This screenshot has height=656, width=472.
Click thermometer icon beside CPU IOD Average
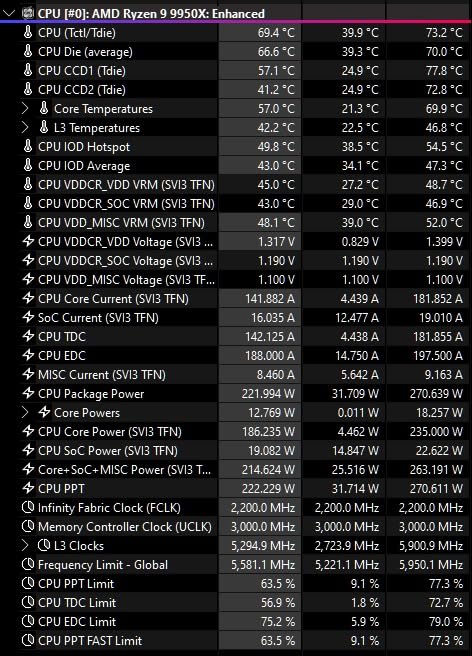(28, 165)
